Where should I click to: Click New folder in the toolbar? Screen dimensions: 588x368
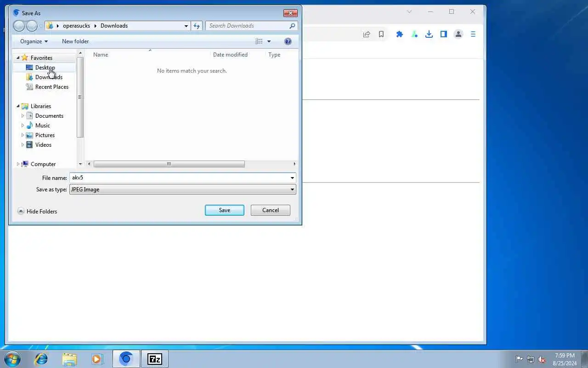point(75,41)
